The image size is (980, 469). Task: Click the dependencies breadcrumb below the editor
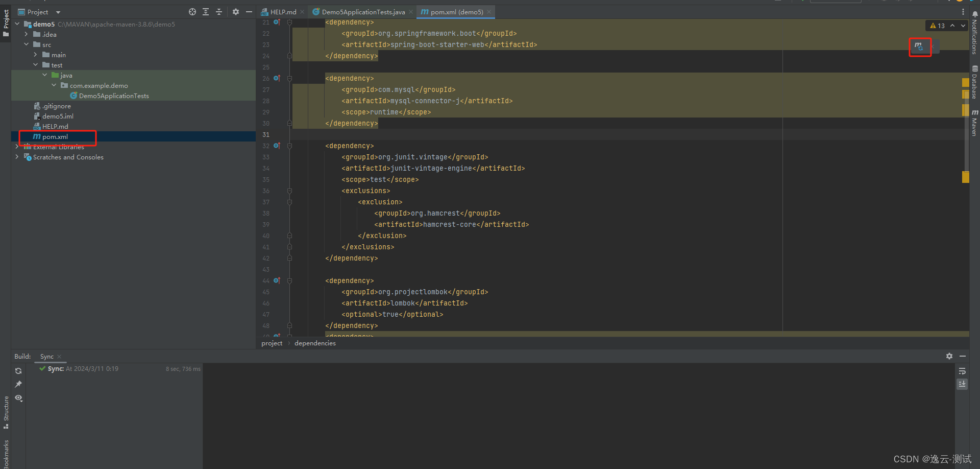coord(314,343)
